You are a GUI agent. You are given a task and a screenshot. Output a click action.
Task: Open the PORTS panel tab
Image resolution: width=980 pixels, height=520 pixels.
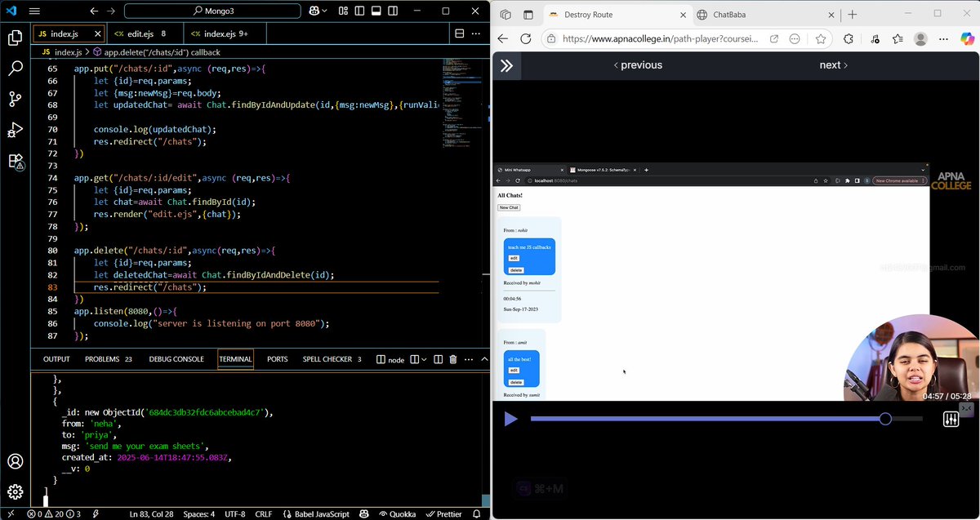[278, 359]
